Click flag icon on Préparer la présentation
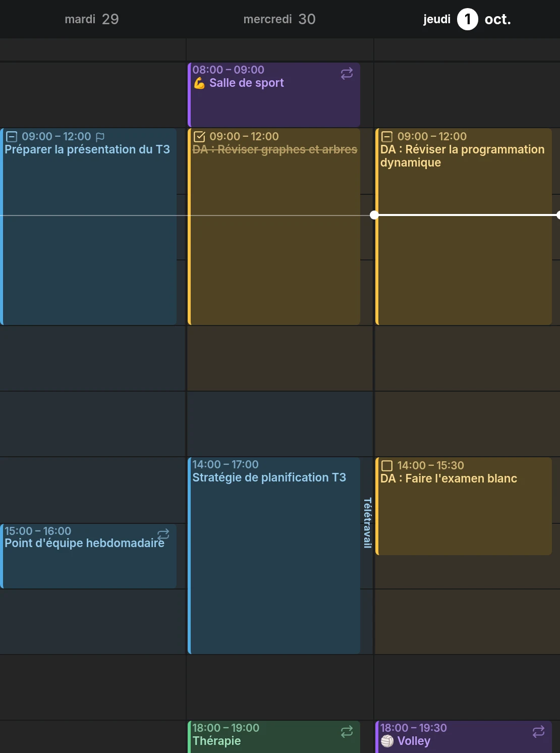Viewport: 560px width, 753px height. click(x=100, y=136)
